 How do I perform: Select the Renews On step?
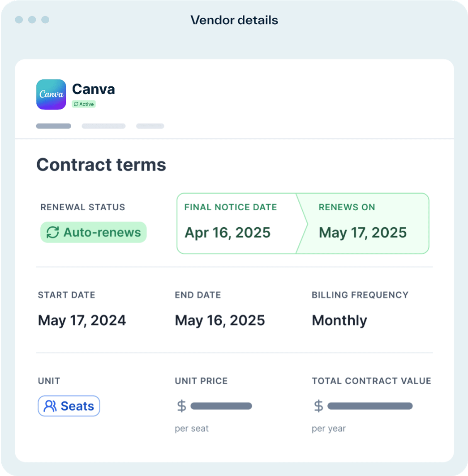click(x=363, y=224)
